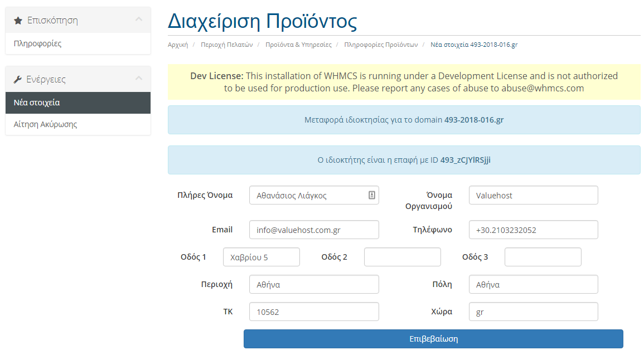Click the empty Οδός 2 field
Image resolution: width=644 pixels, height=350 pixels.
point(402,257)
